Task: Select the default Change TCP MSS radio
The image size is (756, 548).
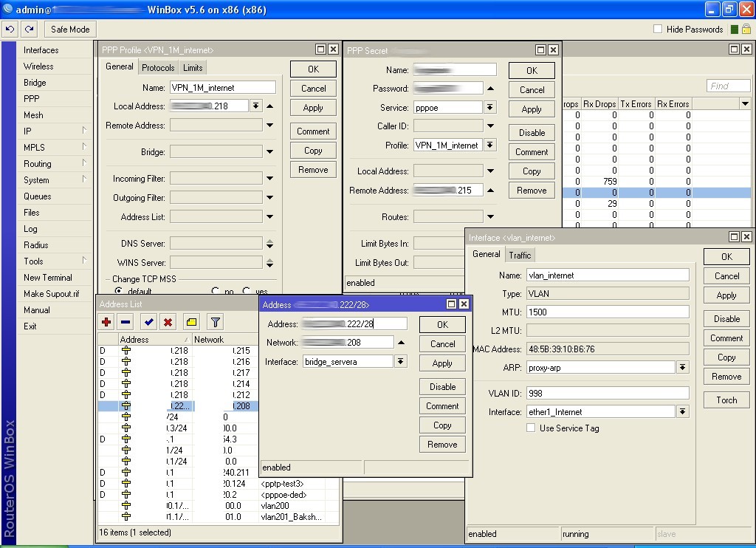Action: 118,292
